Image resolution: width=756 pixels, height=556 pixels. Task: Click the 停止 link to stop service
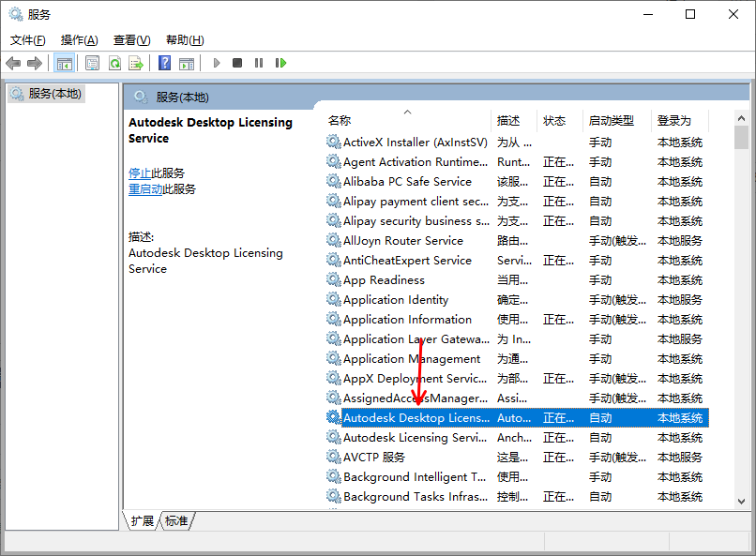click(139, 173)
